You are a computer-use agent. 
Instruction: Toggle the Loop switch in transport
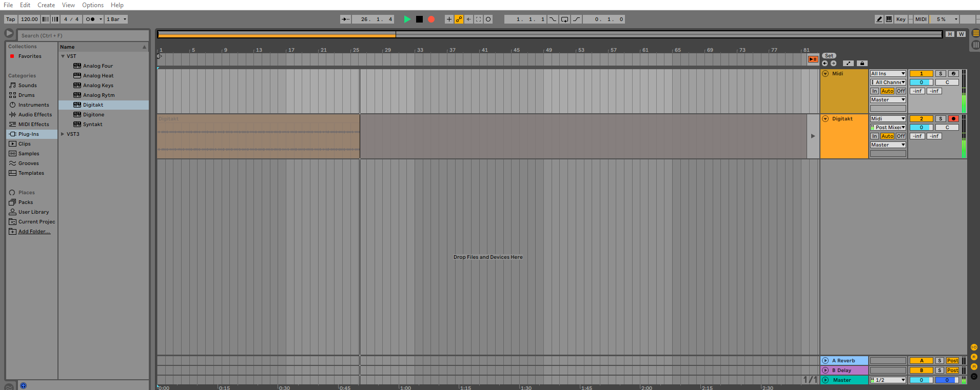pos(564,19)
